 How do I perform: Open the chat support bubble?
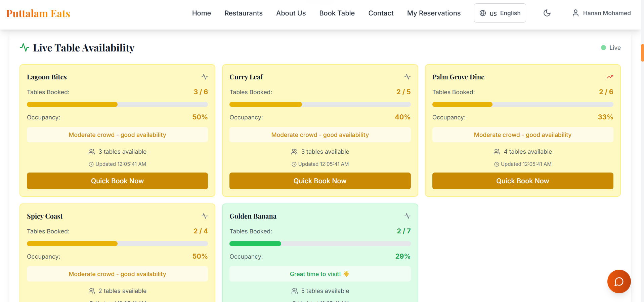tap(619, 281)
